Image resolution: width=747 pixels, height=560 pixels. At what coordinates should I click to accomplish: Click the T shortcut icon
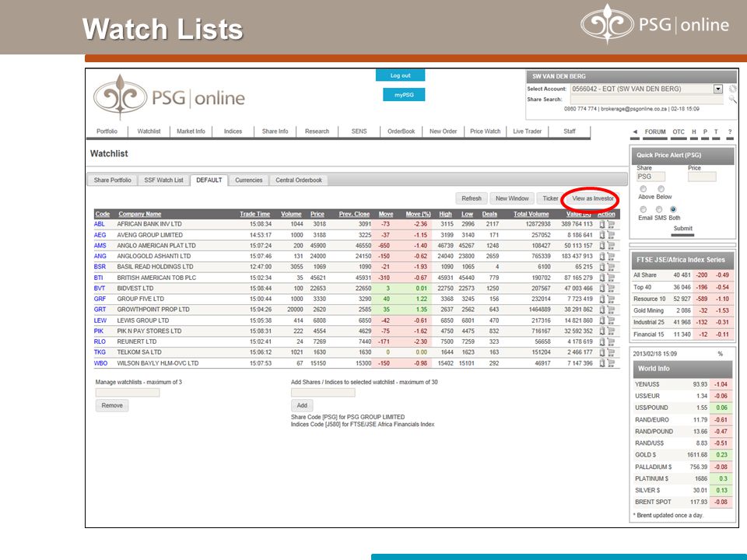(x=716, y=132)
